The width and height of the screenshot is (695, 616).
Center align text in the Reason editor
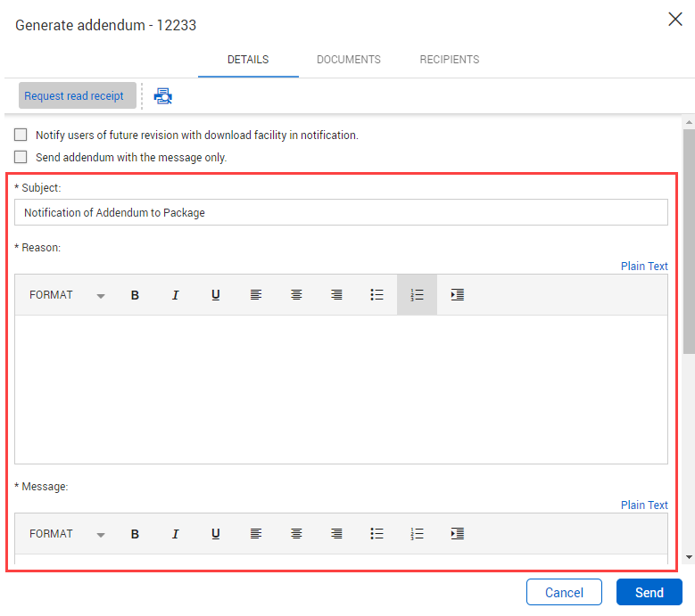(x=296, y=295)
